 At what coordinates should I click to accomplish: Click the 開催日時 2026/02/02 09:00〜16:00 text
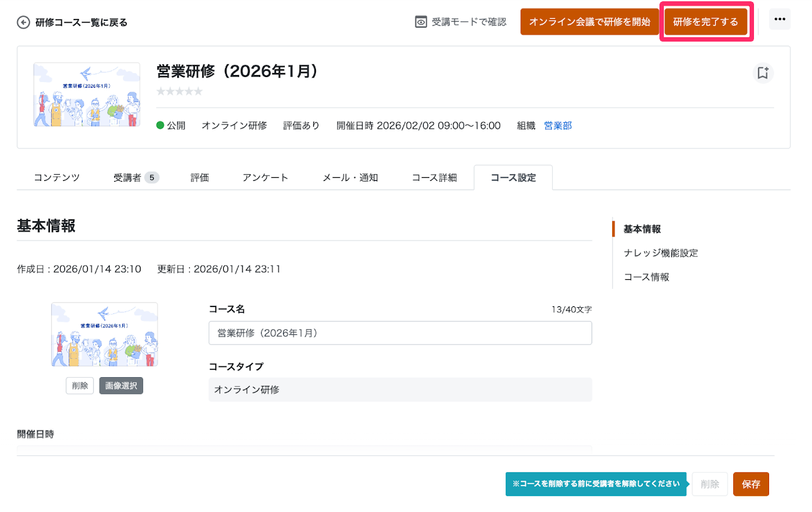[x=419, y=125]
